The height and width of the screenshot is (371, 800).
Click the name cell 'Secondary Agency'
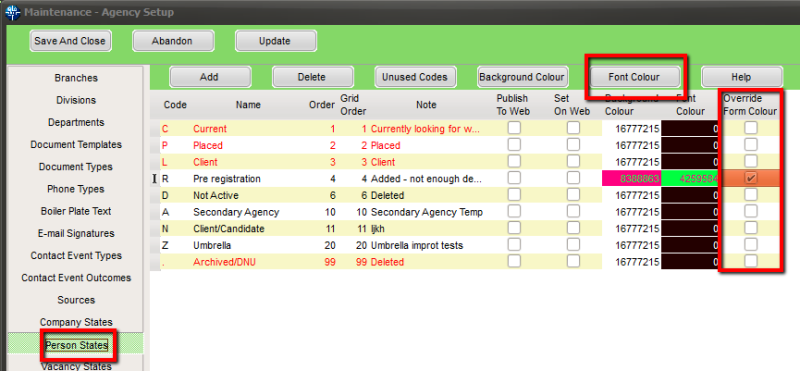236,212
